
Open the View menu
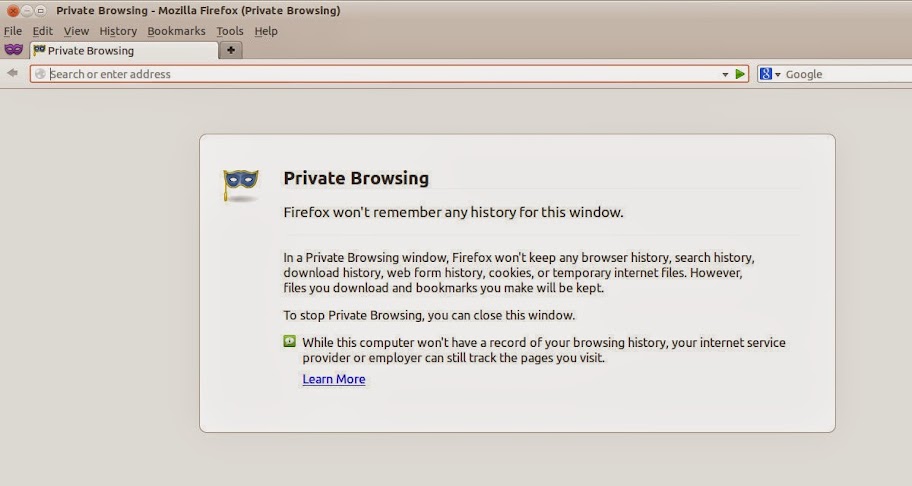(x=76, y=31)
